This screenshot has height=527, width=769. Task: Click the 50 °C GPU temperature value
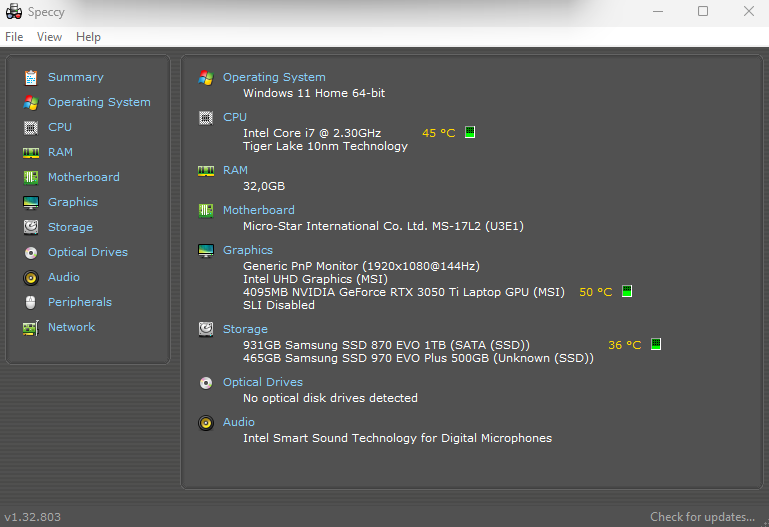pyautogui.click(x=595, y=293)
